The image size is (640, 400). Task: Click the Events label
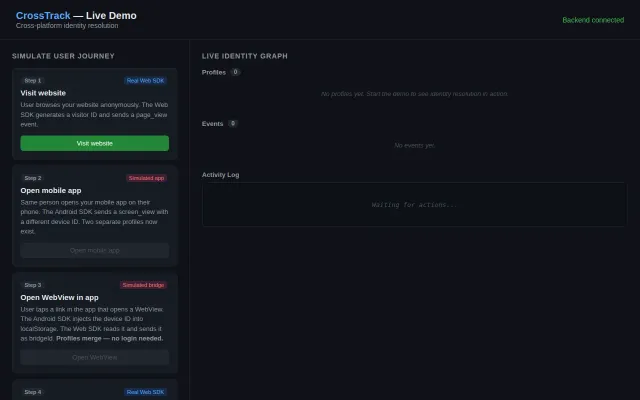(x=212, y=124)
